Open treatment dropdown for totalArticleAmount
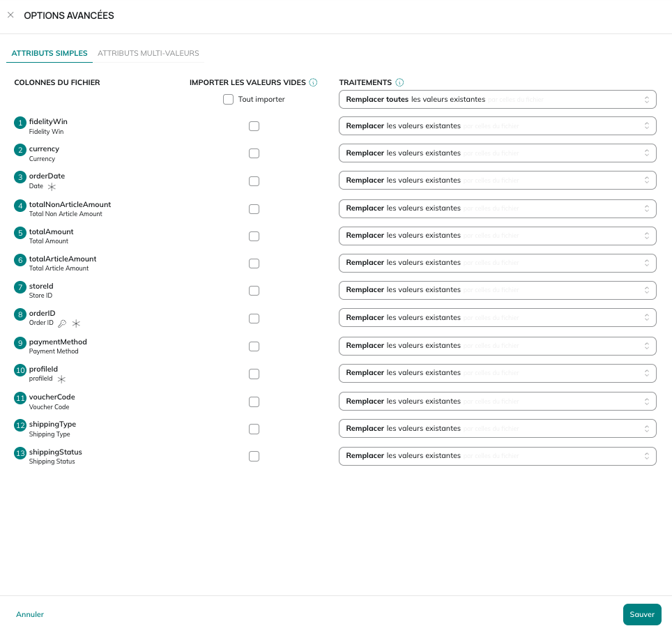The width and height of the screenshot is (672, 633). (498, 263)
